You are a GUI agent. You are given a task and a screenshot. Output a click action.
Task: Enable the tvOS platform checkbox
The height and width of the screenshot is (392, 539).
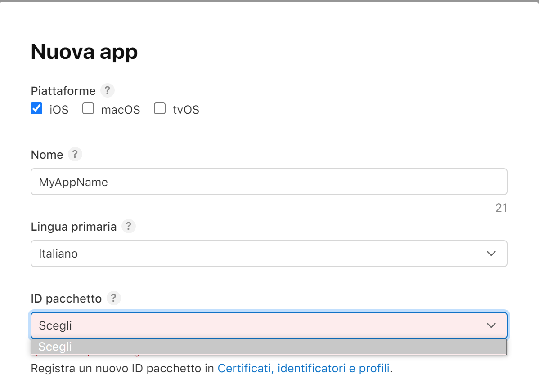160,108
